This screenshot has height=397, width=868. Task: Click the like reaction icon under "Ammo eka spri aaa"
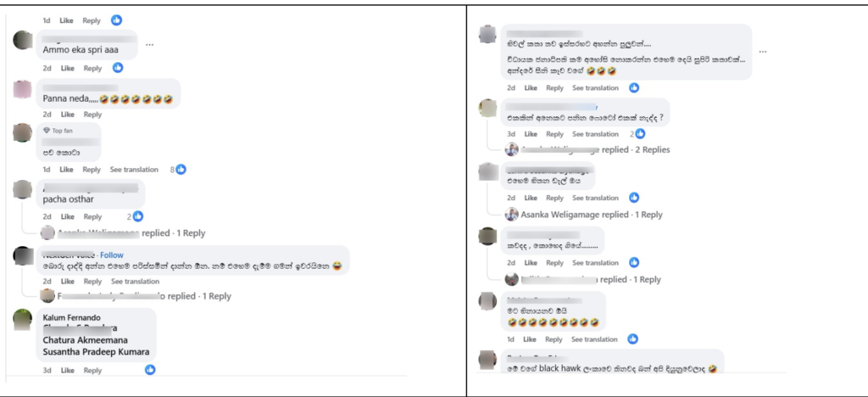point(116,68)
